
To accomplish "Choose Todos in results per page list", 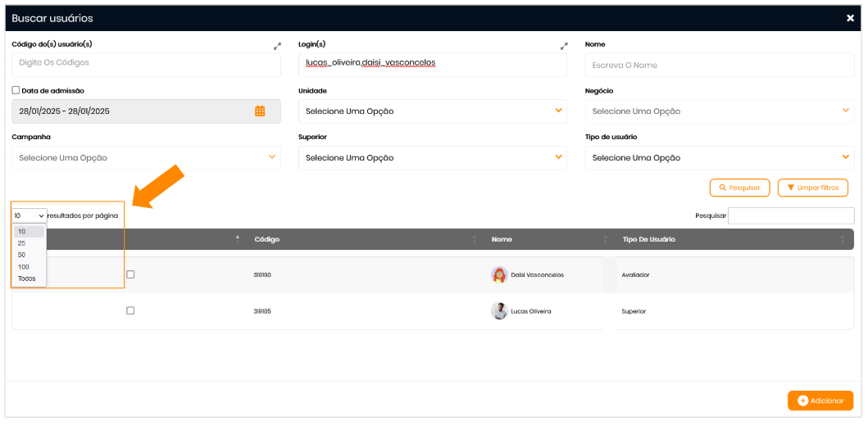I will [27, 278].
